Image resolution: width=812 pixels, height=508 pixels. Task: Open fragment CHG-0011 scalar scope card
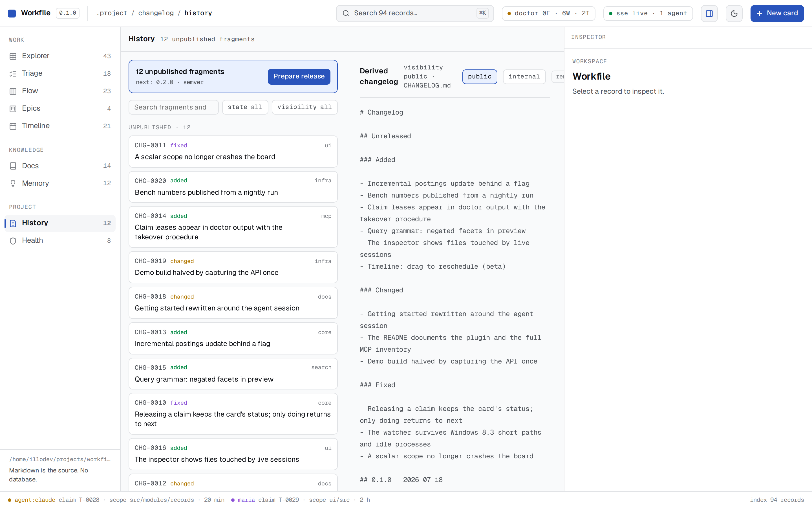[x=233, y=152]
